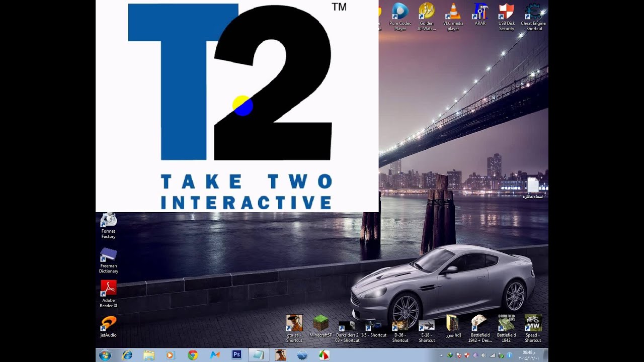Select Battlefield 1942 + Des... shortcut
Screen dimensions: 644x362
(x=480, y=329)
